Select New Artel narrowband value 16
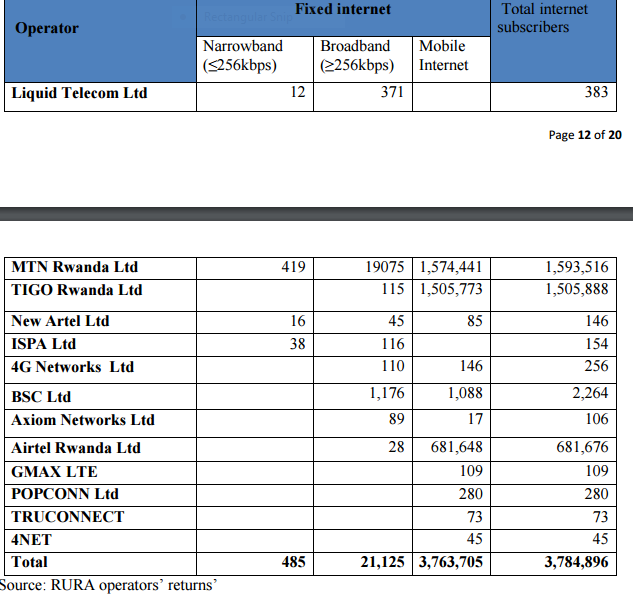This screenshot has width=633, height=598. click(298, 321)
